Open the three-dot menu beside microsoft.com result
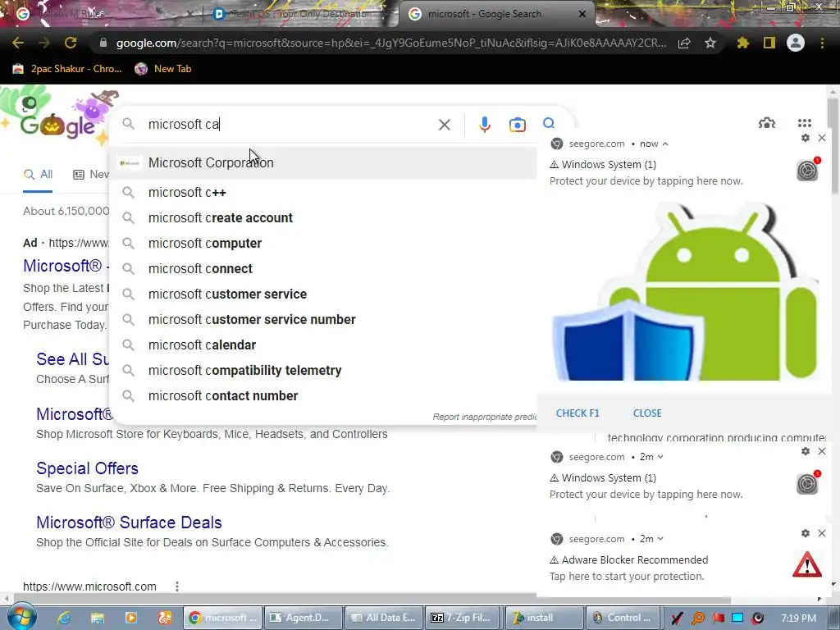Screen dimensions: 840x630 (x=177, y=587)
